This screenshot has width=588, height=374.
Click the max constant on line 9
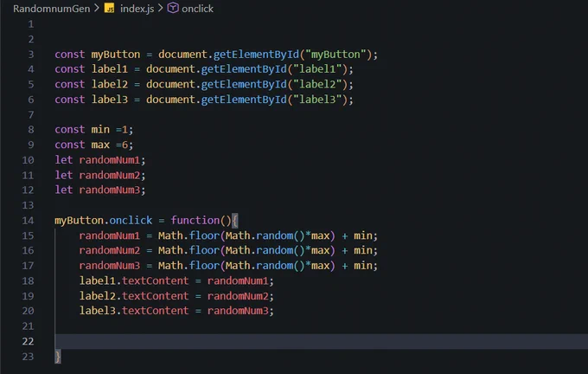100,145
